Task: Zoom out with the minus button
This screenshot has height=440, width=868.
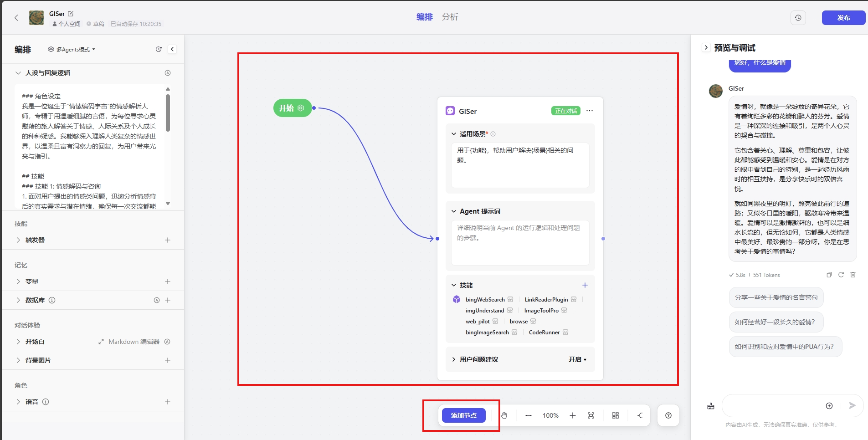Action: point(529,415)
